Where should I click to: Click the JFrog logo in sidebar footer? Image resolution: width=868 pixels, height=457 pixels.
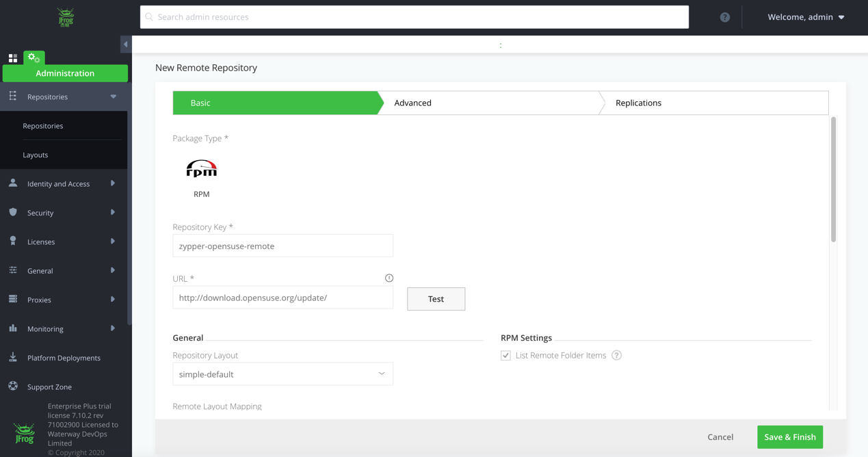point(24,434)
